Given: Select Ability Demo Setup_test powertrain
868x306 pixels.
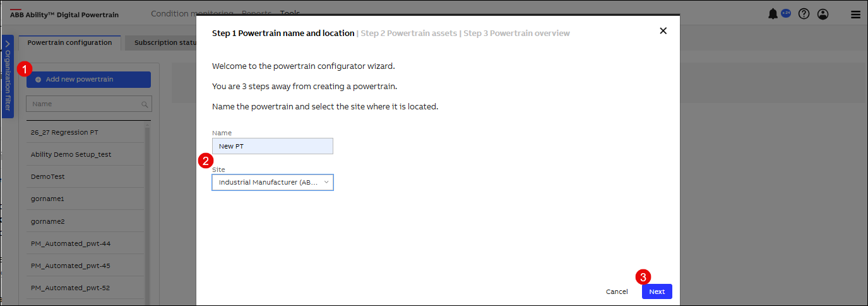Looking at the screenshot, I should coord(71,155).
